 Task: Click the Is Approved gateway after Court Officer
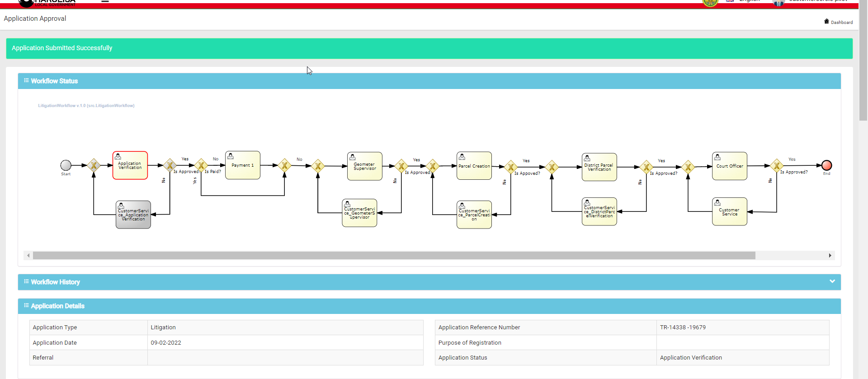777,166
